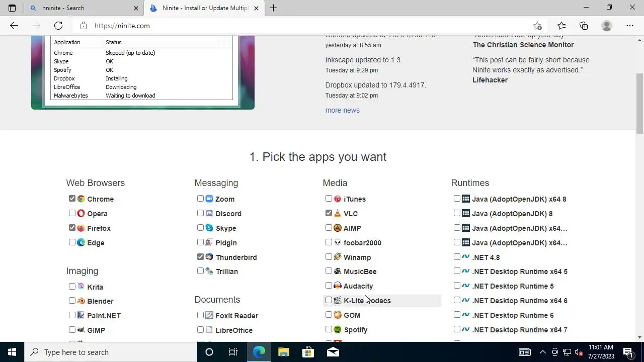Click the page vertical scrollbar
Viewport: 644px width, 362px height.
coord(639,104)
